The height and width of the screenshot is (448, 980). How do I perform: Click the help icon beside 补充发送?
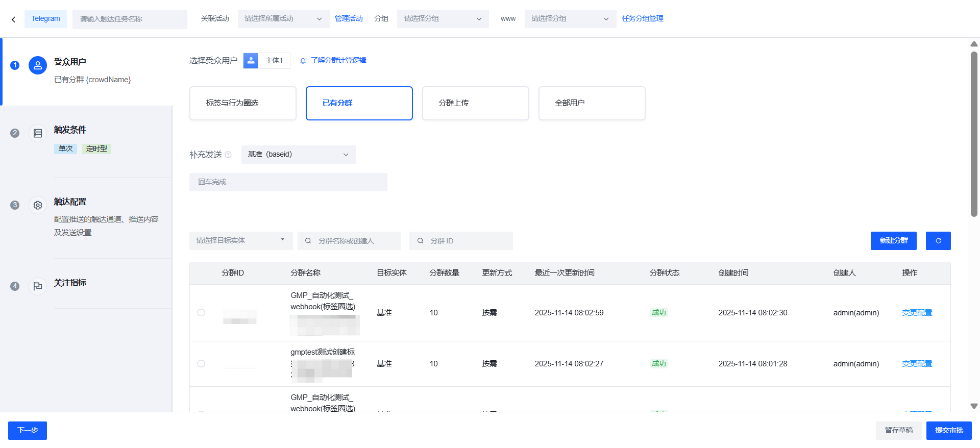coord(228,155)
